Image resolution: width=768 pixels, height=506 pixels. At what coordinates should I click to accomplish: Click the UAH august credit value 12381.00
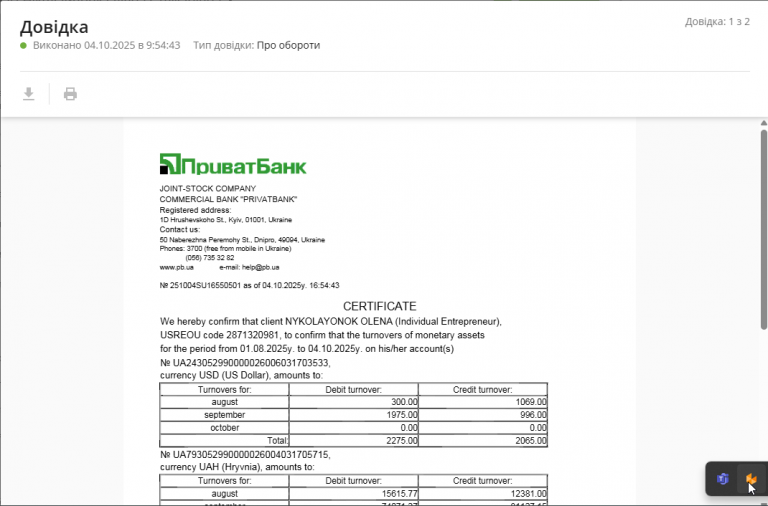(x=529, y=494)
